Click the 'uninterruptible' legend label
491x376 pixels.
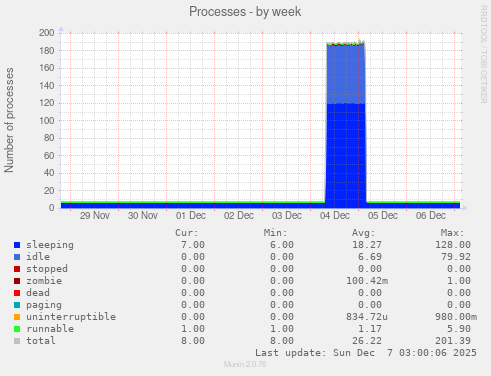(x=71, y=317)
